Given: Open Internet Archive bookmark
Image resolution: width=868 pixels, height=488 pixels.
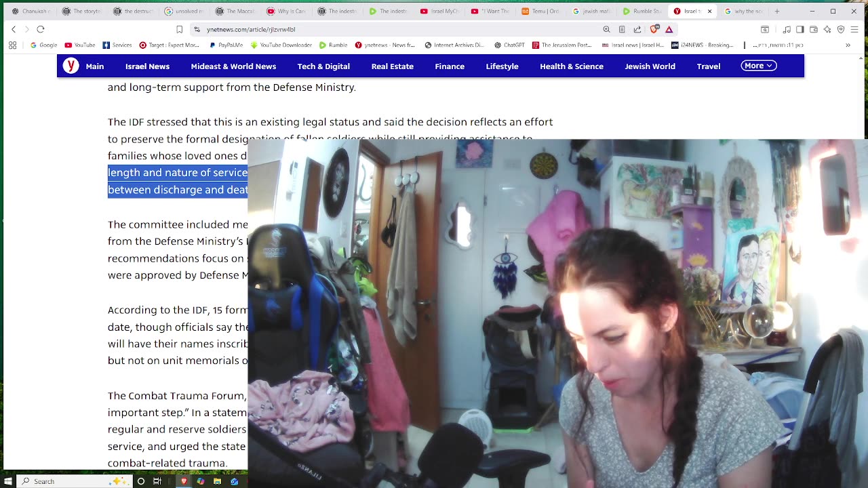Looking at the screenshot, I should tap(454, 45).
